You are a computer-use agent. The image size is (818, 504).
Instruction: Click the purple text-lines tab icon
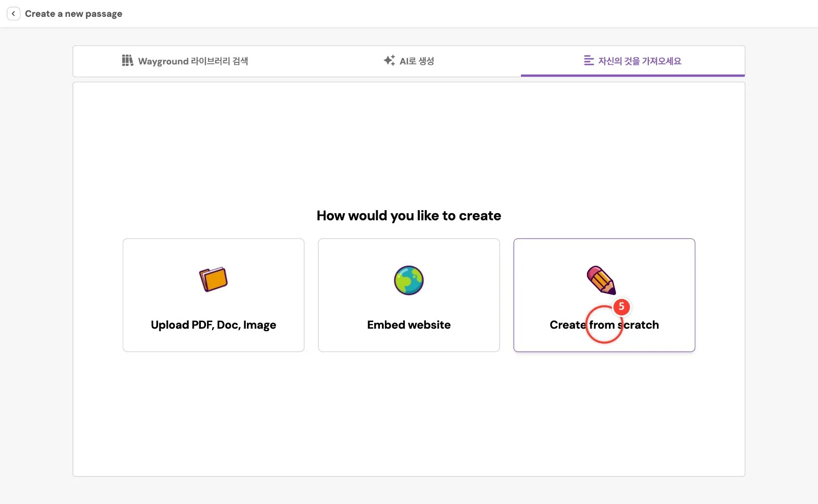[x=588, y=60]
